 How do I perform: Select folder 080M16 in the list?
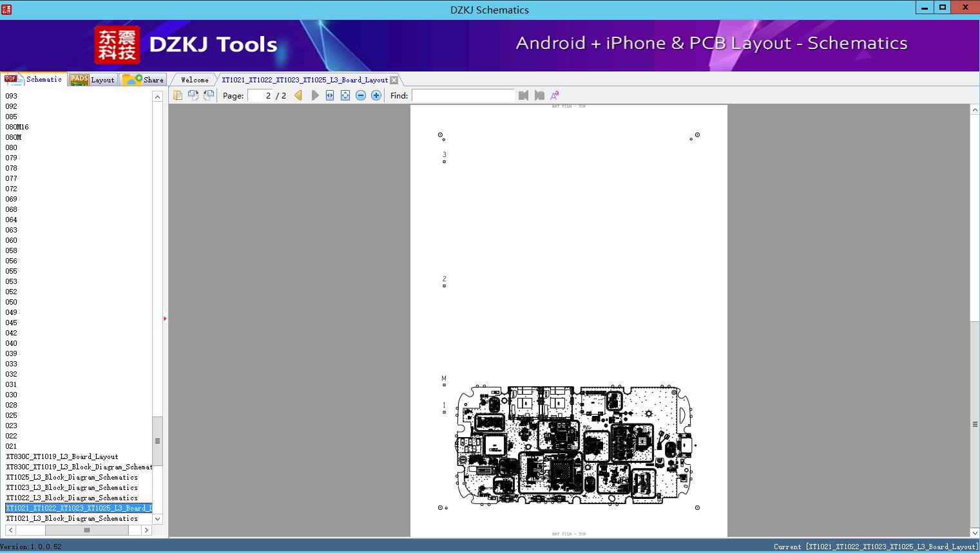coord(17,127)
